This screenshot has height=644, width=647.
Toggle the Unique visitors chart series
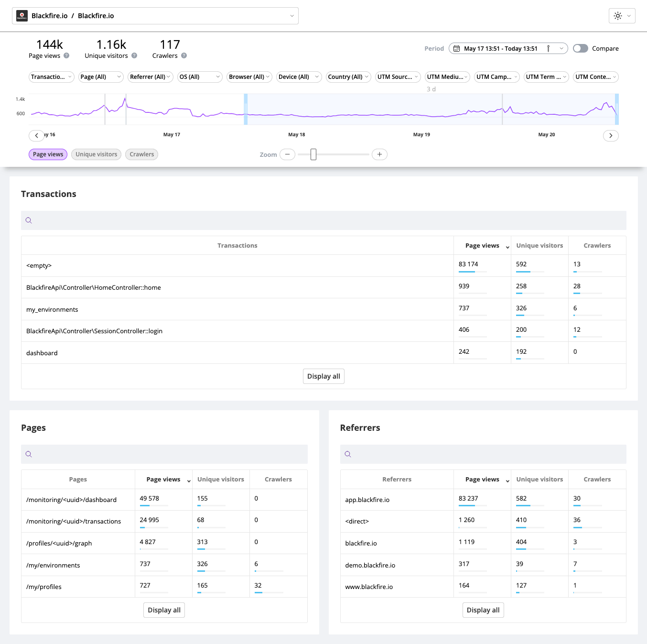tap(96, 154)
